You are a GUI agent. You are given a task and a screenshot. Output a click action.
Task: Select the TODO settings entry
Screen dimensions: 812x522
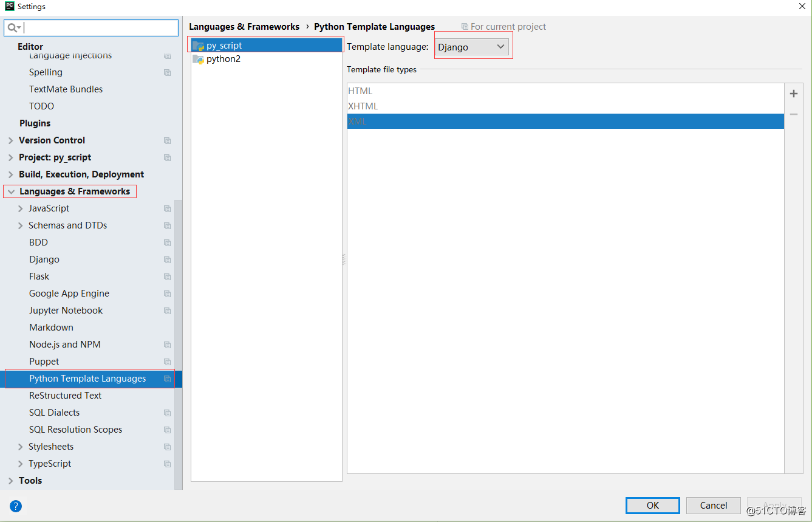coord(41,106)
